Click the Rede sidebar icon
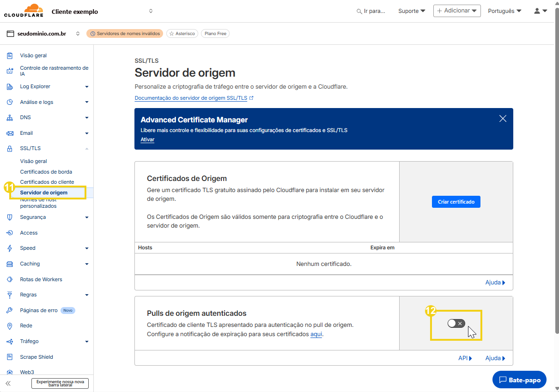Screen dimensions: 559x392 pyautogui.click(x=10, y=326)
